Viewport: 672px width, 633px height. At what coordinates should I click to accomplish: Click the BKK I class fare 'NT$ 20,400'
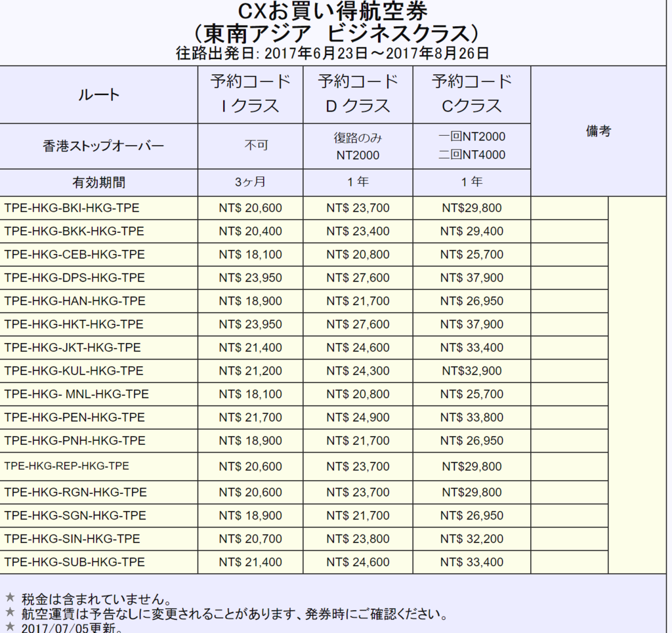250,232
